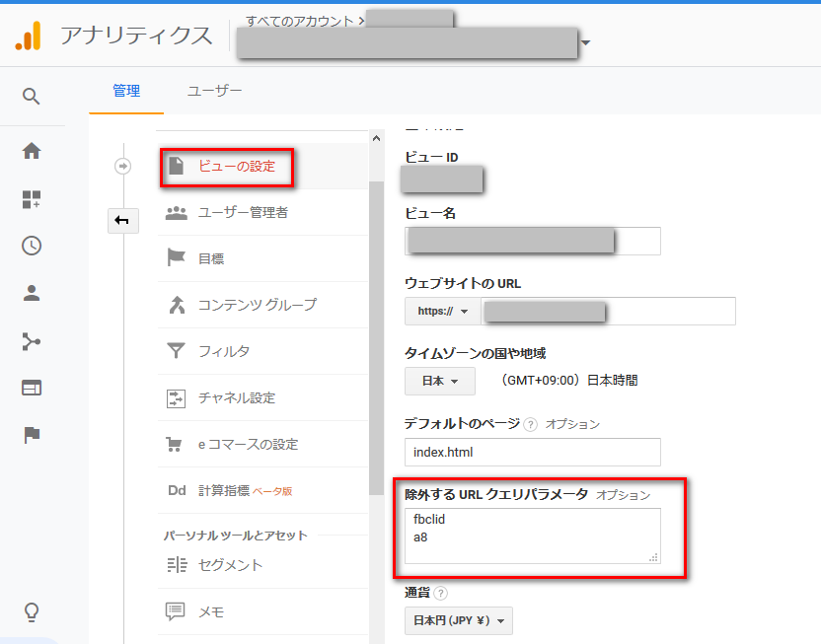Click the merge icon for コンテンツ グループ

[177, 305]
